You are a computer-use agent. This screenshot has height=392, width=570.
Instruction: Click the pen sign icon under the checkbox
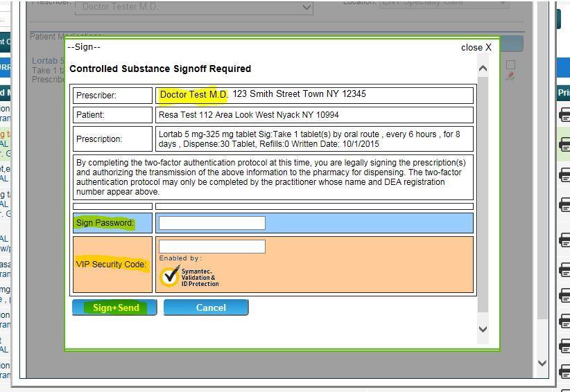point(511,76)
